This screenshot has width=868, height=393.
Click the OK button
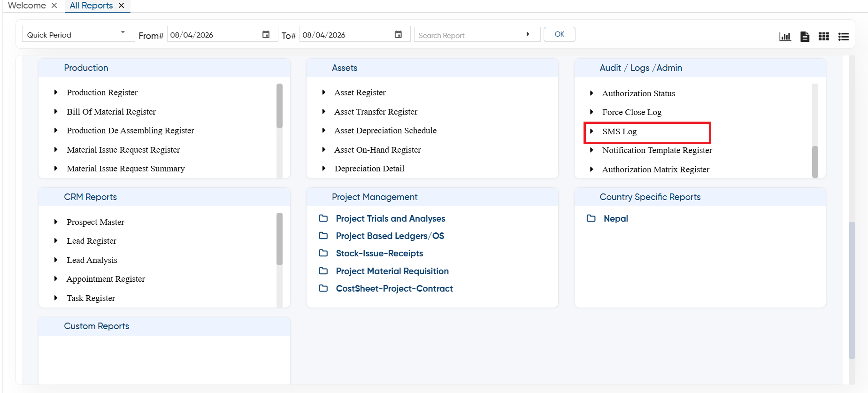pyautogui.click(x=559, y=34)
